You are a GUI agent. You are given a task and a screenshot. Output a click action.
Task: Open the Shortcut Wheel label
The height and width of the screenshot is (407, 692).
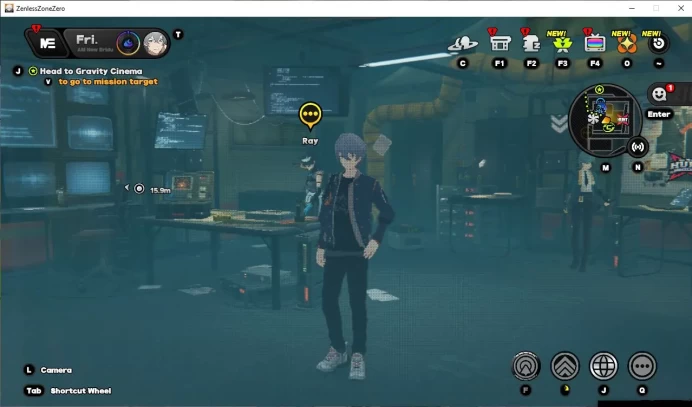81,391
